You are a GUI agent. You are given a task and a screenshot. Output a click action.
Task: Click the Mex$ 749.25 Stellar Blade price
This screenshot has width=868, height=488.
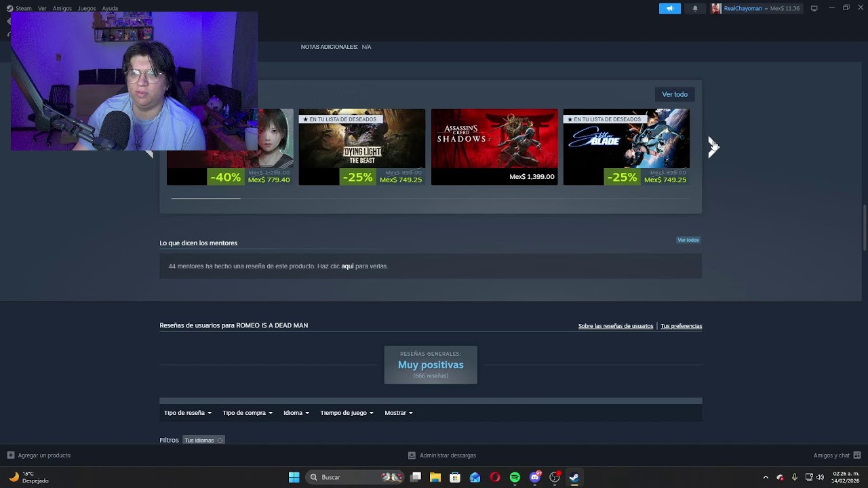pyautogui.click(x=665, y=180)
